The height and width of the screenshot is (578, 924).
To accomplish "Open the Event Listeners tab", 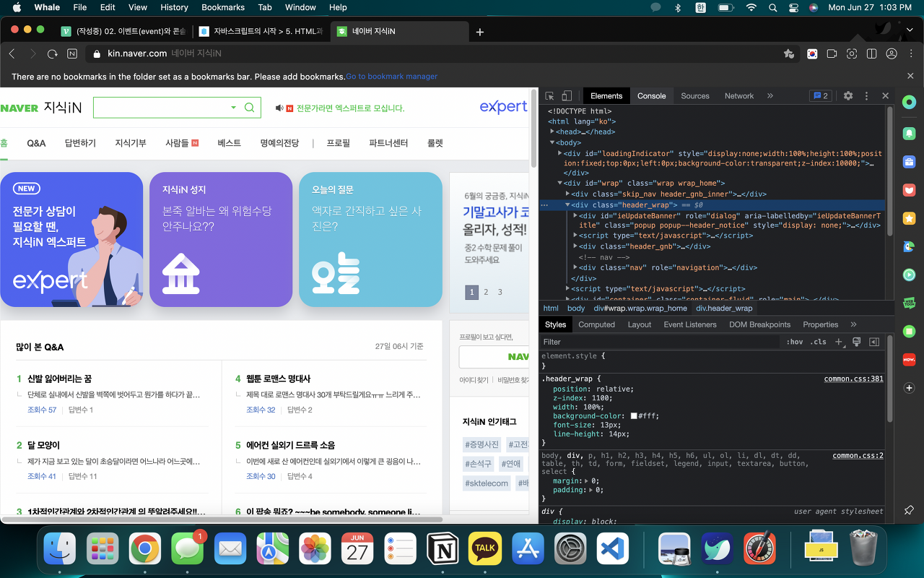I will (690, 324).
